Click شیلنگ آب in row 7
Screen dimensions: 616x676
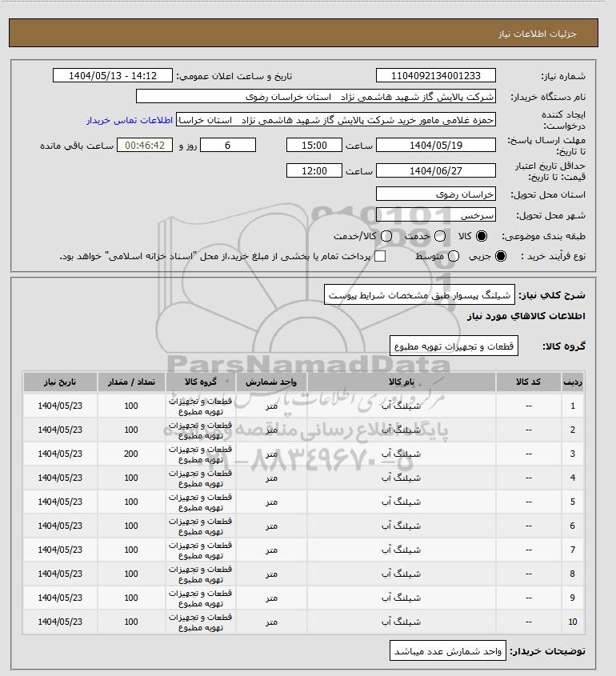(x=401, y=550)
